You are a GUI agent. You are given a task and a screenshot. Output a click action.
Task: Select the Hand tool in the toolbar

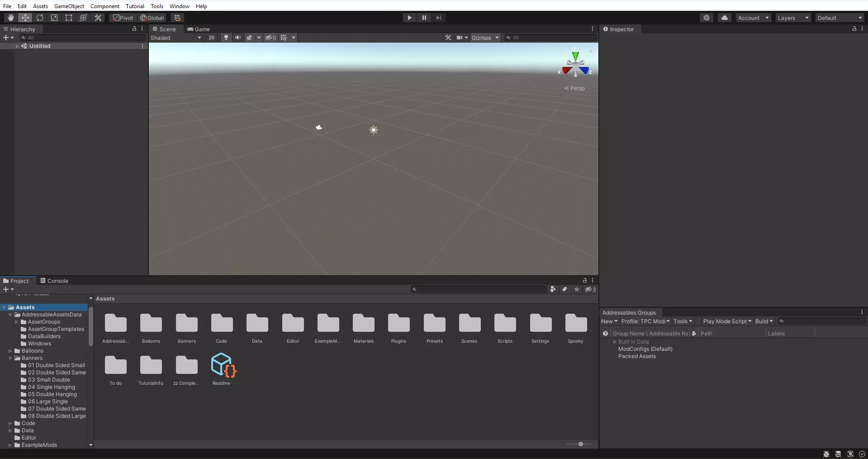[x=10, y=18]
